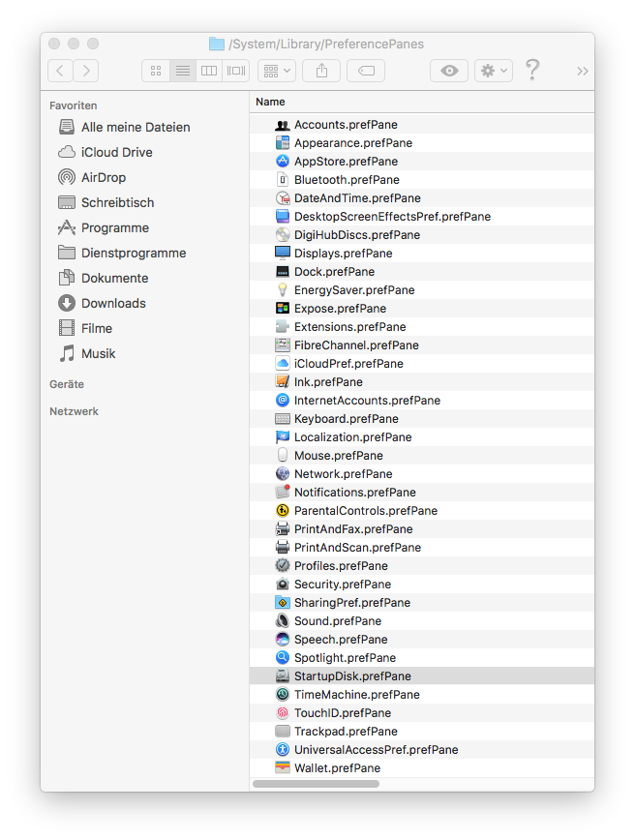Viewport: 635px width, 840px height.
Task: Switch to icon view
Action: click(156, 71)
